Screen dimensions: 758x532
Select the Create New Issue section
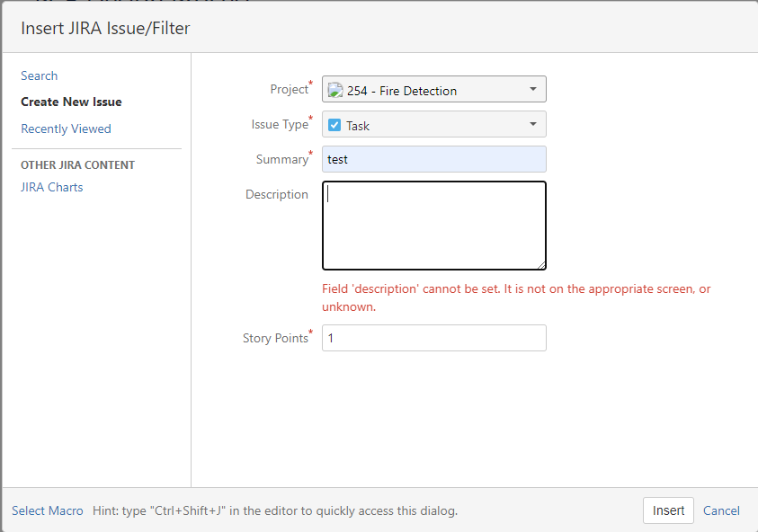71,102
